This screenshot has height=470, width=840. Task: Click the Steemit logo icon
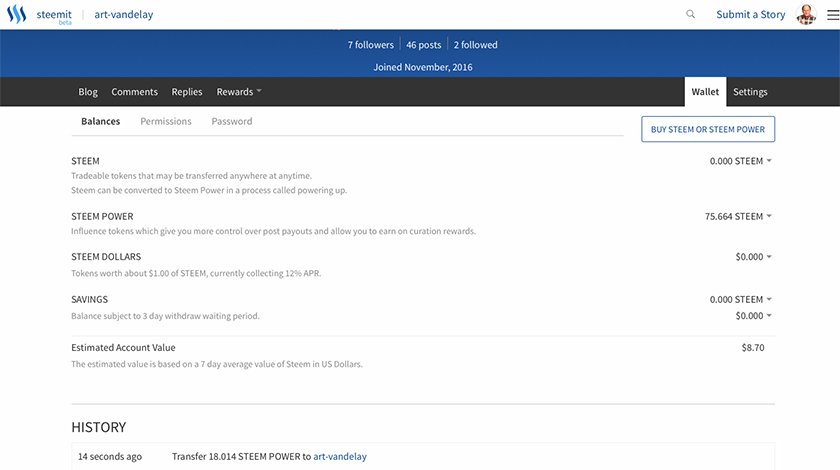(16, 14)
